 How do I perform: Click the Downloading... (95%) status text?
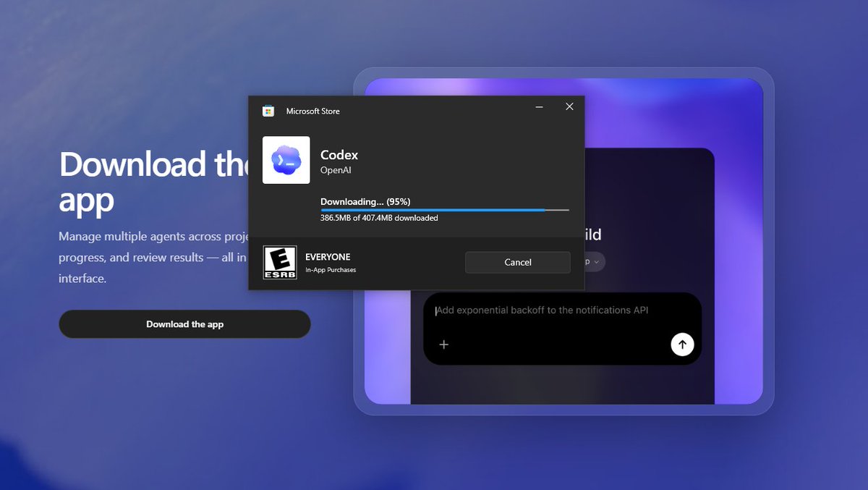[365, 201]
